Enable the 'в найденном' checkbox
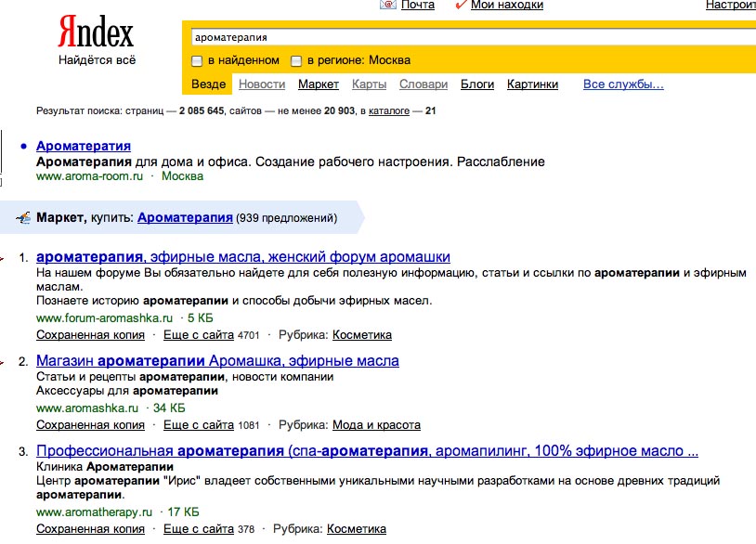Image resolution: width=756 pixels, height=544 pixels. point(197,60)
